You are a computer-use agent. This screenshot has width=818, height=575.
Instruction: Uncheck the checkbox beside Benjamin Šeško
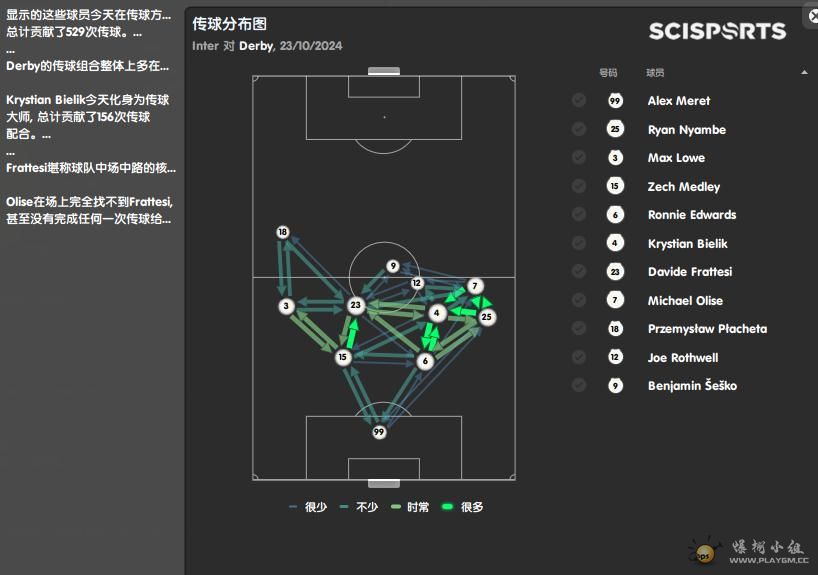click(x=579, y=385)
